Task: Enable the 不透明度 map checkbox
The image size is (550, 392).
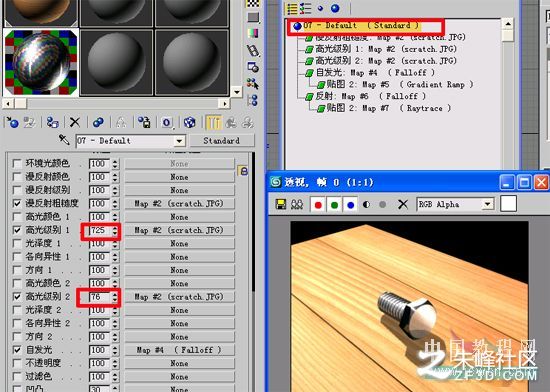Action: (17, 363)
